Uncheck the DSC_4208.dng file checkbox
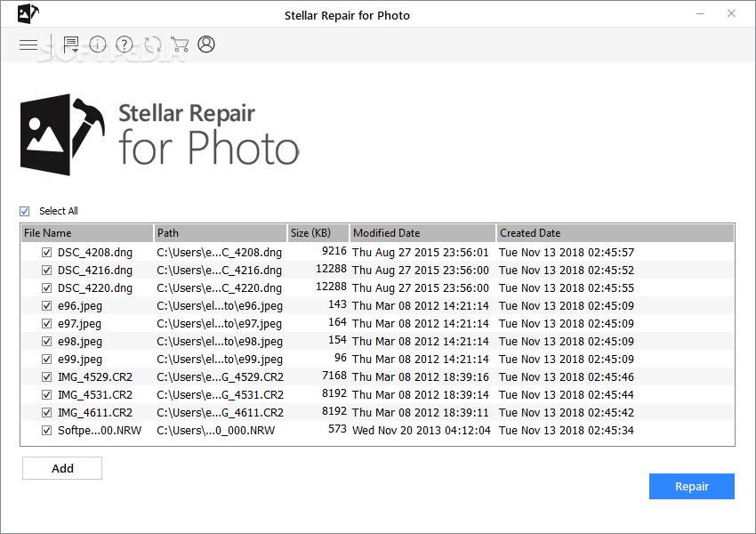Viewport: 756px width, 534px height. 46,252
